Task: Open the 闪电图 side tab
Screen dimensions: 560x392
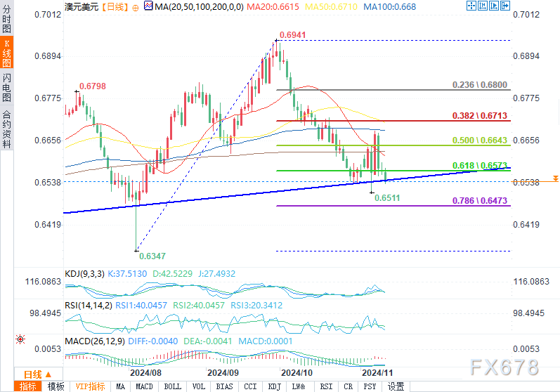Action: click(6, 88)
